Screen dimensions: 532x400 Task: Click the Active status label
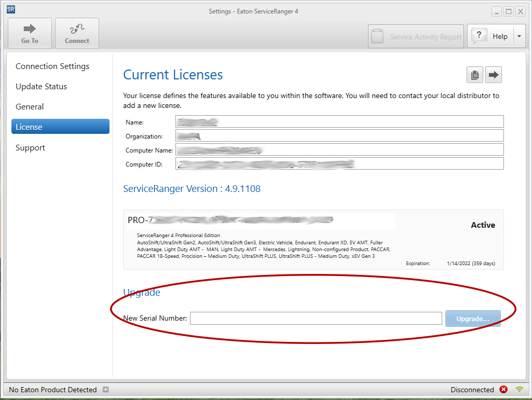click(483, 225)
